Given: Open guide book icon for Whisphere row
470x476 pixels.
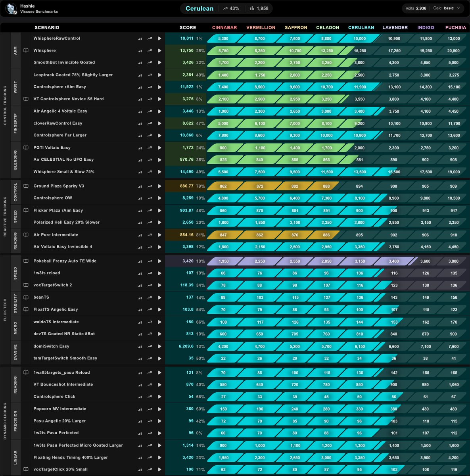Looking at the screenshot, I should (26, 51).
